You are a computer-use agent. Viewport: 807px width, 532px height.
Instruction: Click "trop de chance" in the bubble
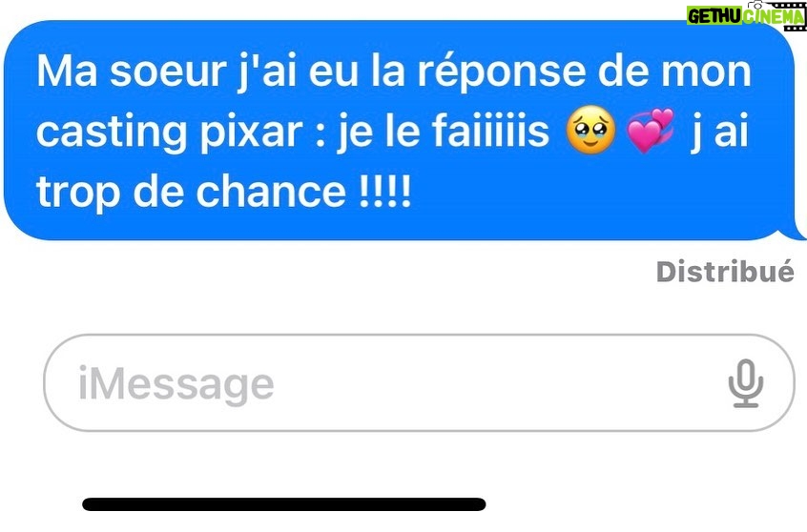pos(191,192)
